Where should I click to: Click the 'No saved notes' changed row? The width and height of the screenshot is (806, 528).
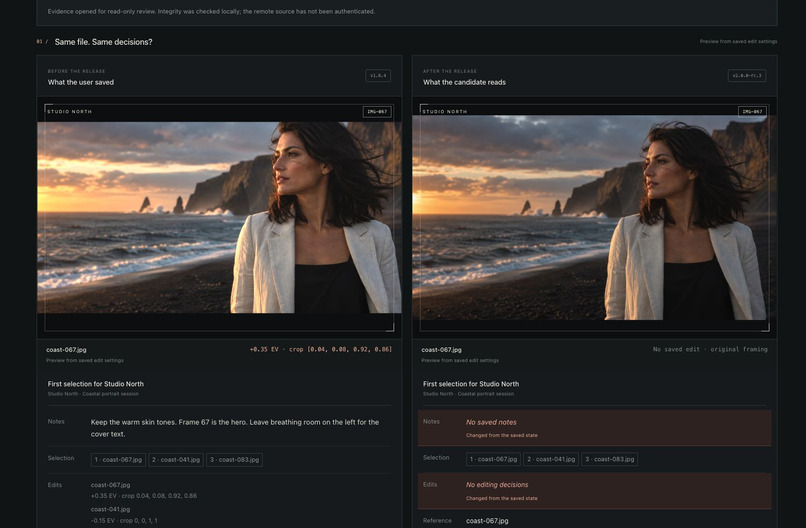click(594, 428)
